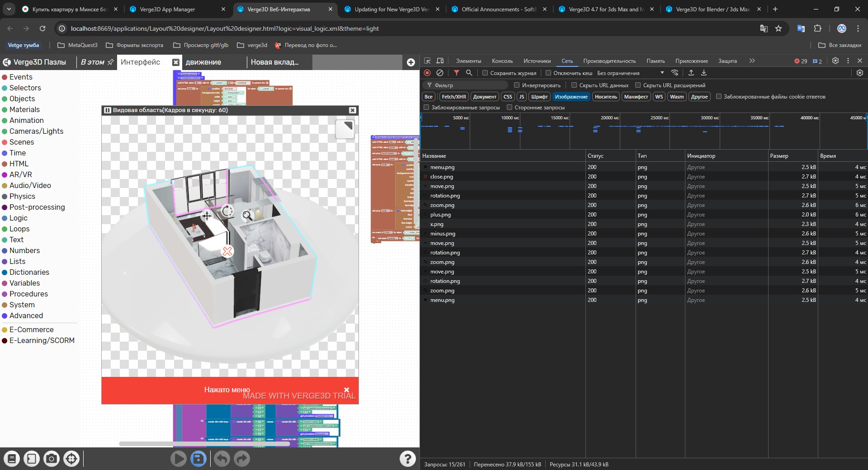Image resolution: width=868 pixels, height=470 pixels.
Task: Show Все request types
Action: coord(429,97)
